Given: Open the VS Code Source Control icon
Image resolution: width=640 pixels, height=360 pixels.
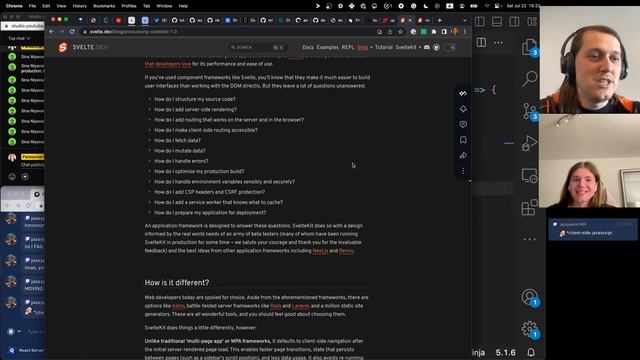Looking at the screenshot, I should [530, 111].
